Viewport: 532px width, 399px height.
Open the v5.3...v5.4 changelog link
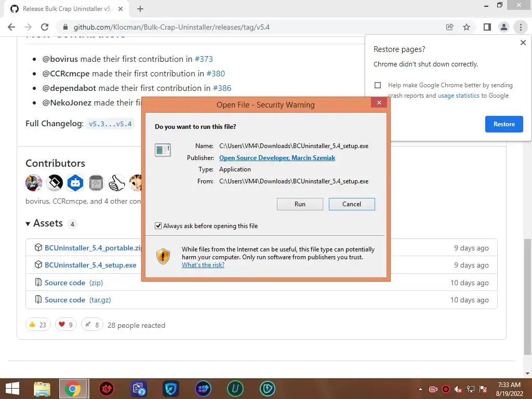(x=110, y=124)
